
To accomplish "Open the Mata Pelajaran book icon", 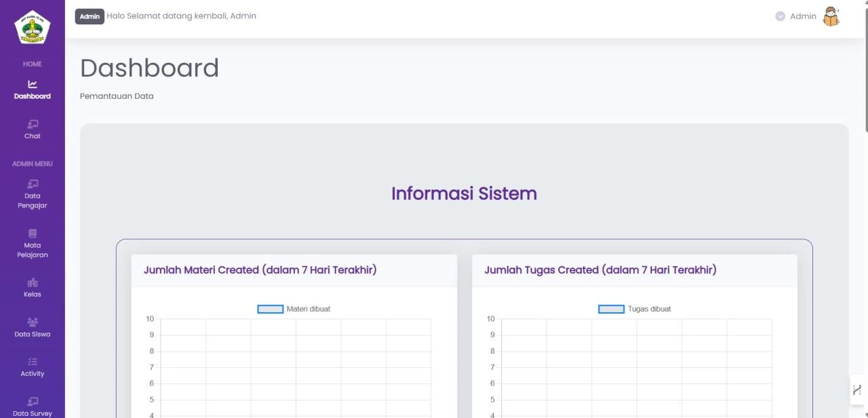I will (33, 233).
